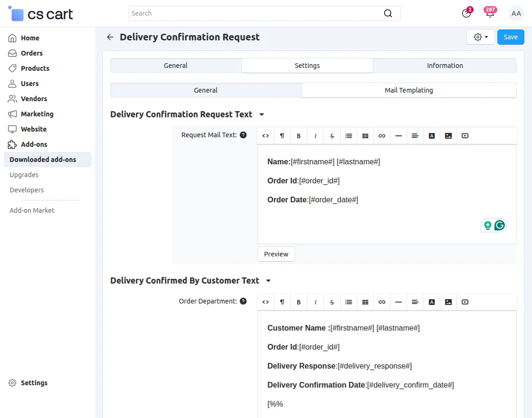Toggle HTML source view in Request Mail editor
The height and width of the screenshot is (418, 532).
(x=266, y=136)
